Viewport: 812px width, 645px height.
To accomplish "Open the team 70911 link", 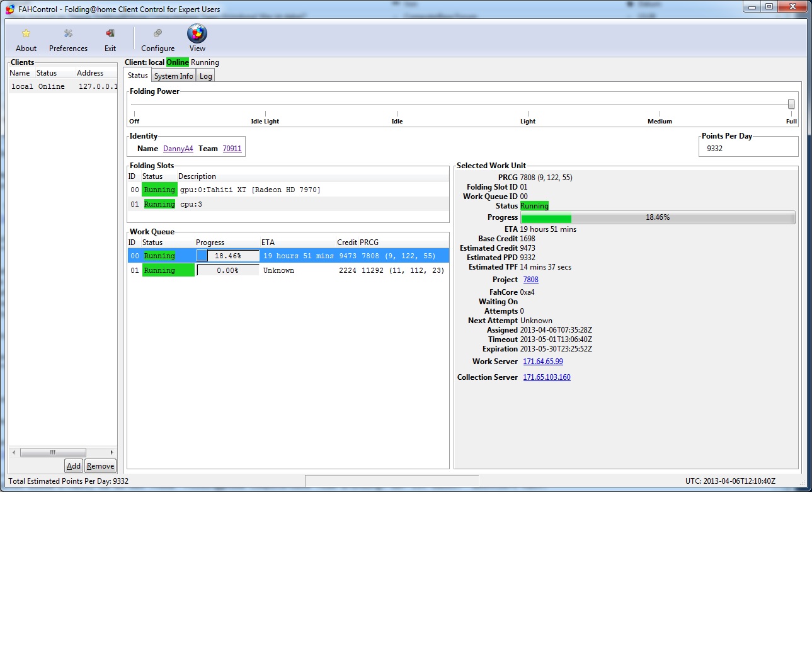I will click(x=232, y=149).
